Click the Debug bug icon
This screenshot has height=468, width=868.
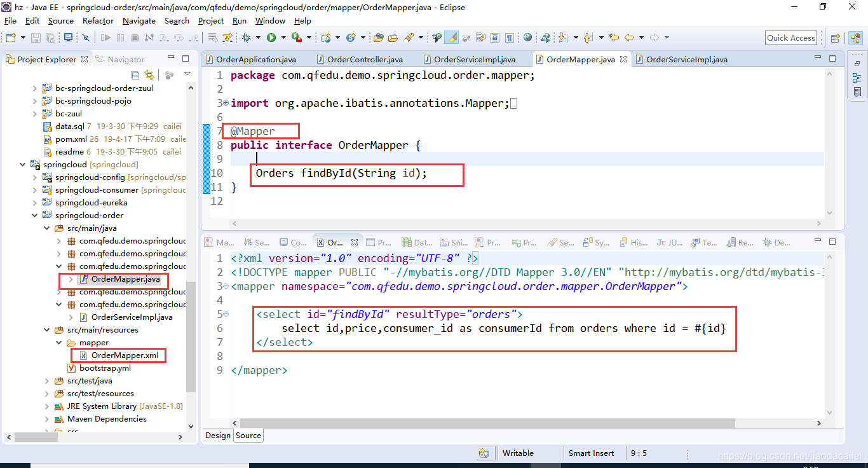click(x=246, y=38)
